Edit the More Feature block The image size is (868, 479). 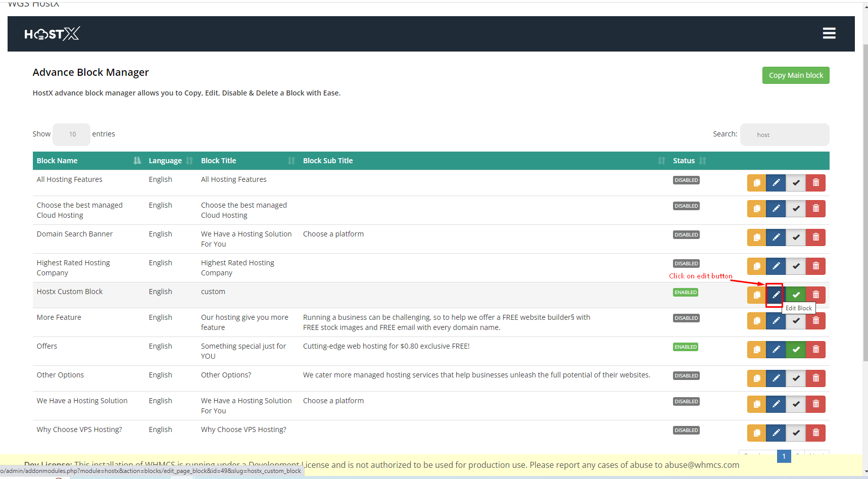click(x=775, y=322)
